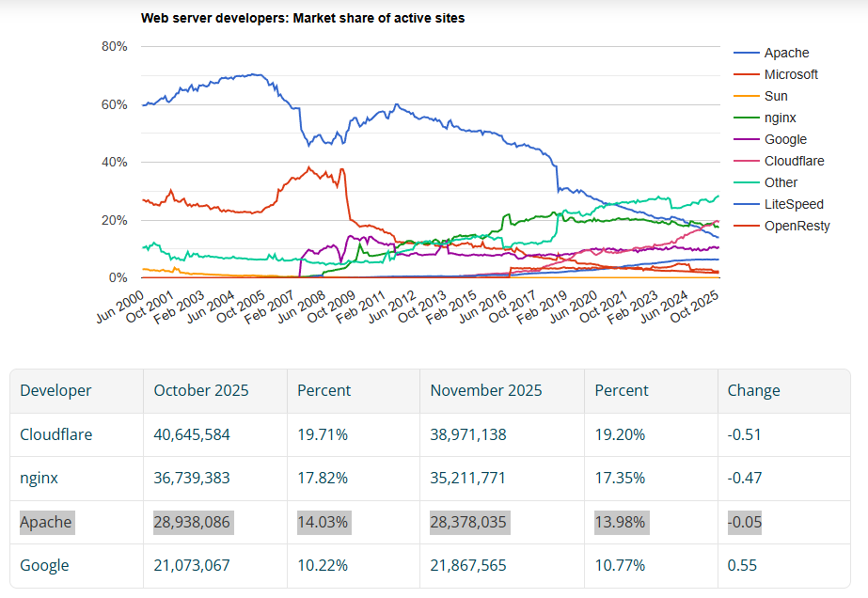Click the Developer column header
This screenshot has width=868, height=598.
(55, 390)
